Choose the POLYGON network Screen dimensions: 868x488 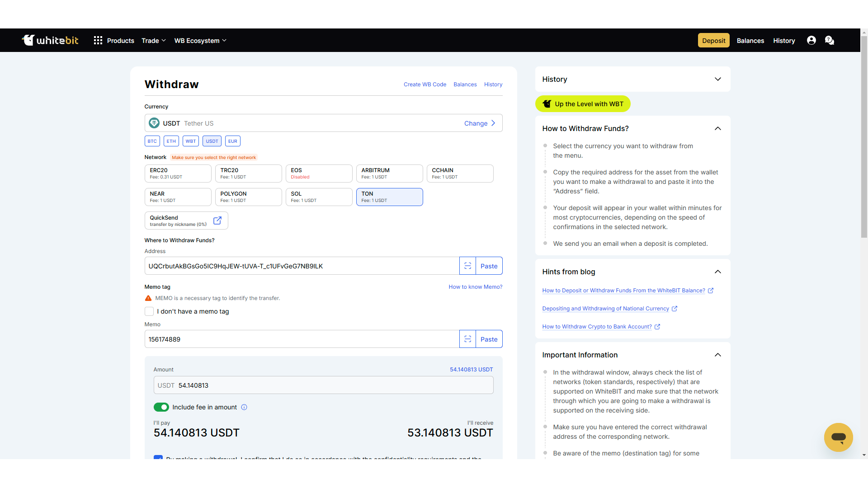pyautogui.click(x=249, y=197)
